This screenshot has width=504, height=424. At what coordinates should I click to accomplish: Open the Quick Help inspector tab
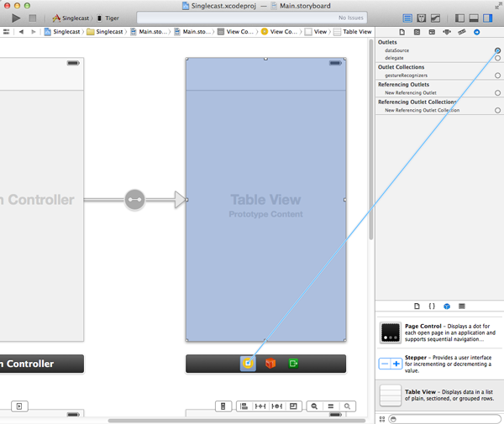[x=417, y=32]
